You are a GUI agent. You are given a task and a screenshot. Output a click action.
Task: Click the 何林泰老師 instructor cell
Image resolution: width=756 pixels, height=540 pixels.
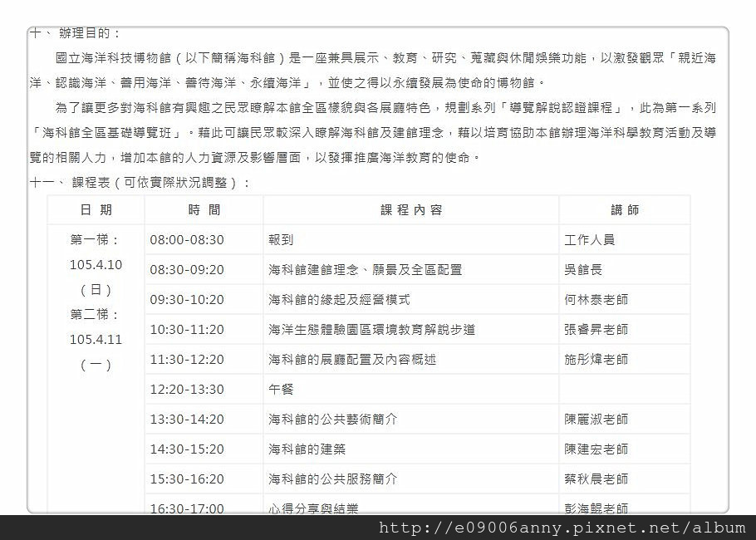625,299
